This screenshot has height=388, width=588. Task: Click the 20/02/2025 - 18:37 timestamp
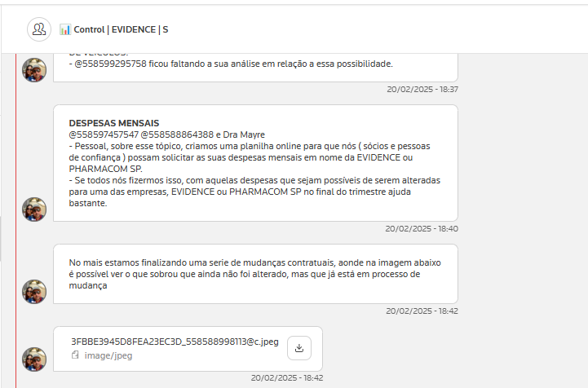[422, 89]
